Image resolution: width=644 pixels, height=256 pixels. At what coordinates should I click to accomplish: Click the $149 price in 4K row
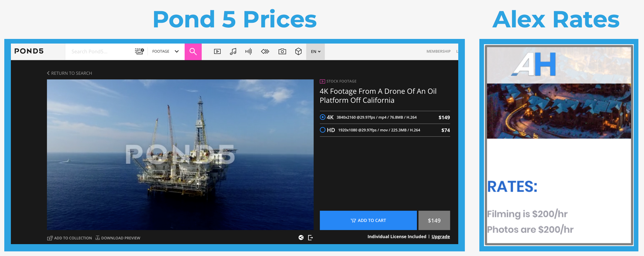[x=444, y=117]
